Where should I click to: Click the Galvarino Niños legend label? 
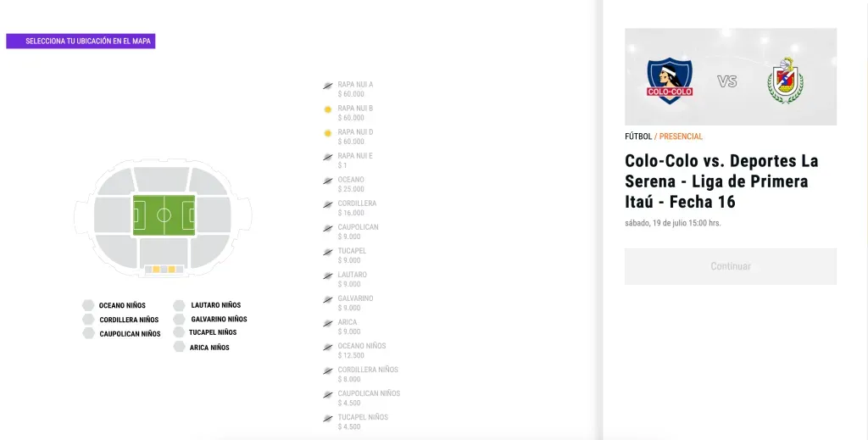coord(219,320)
